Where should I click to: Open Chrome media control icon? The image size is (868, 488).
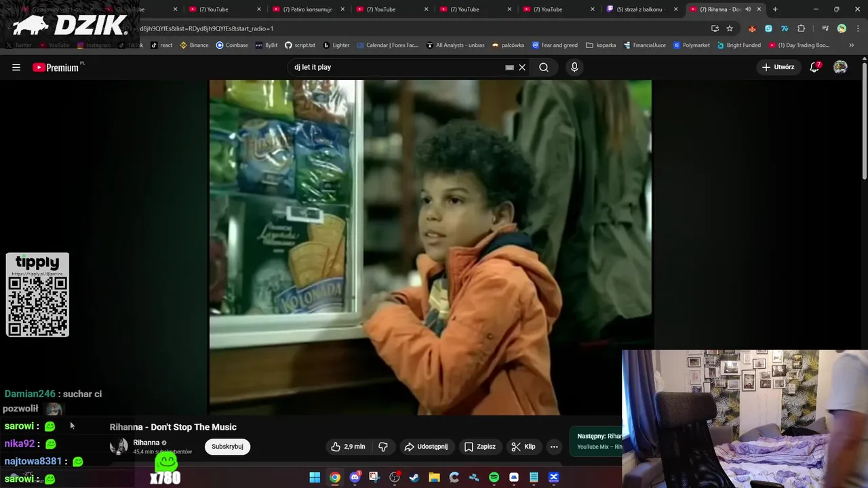click(825, 28)
